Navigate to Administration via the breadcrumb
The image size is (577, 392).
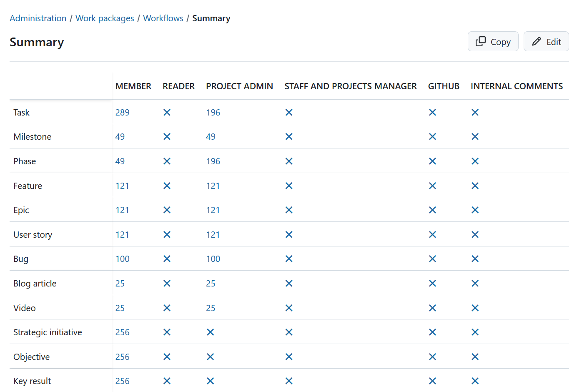[x=38, y=18]
